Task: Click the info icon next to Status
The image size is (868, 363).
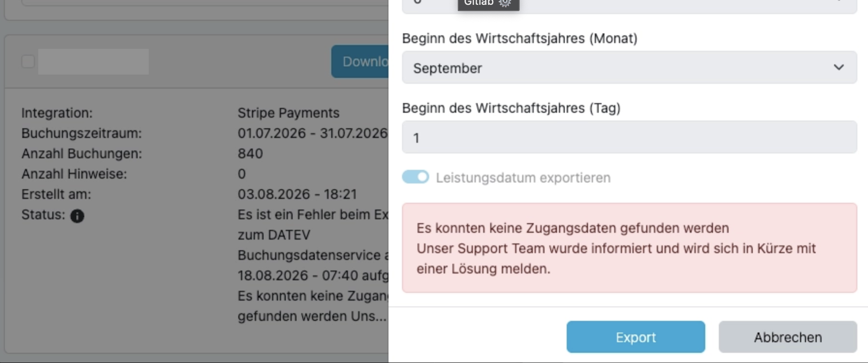Action: [x=77, y=215]
